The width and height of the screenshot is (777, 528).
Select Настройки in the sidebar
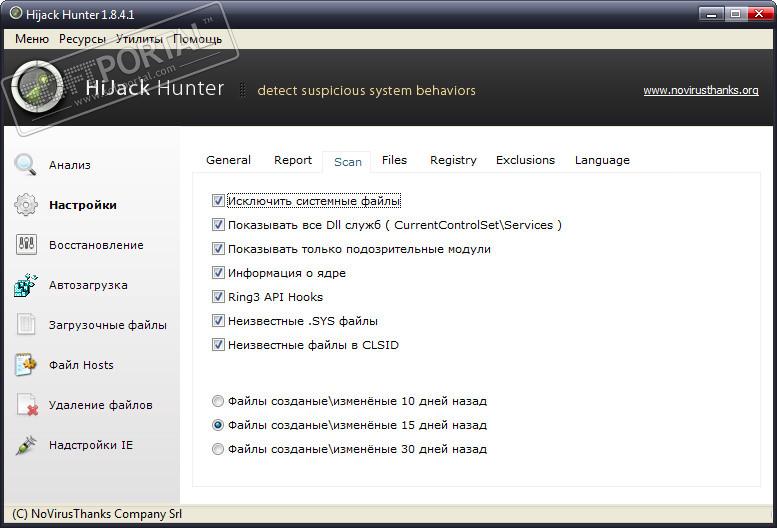click(83, 205)
